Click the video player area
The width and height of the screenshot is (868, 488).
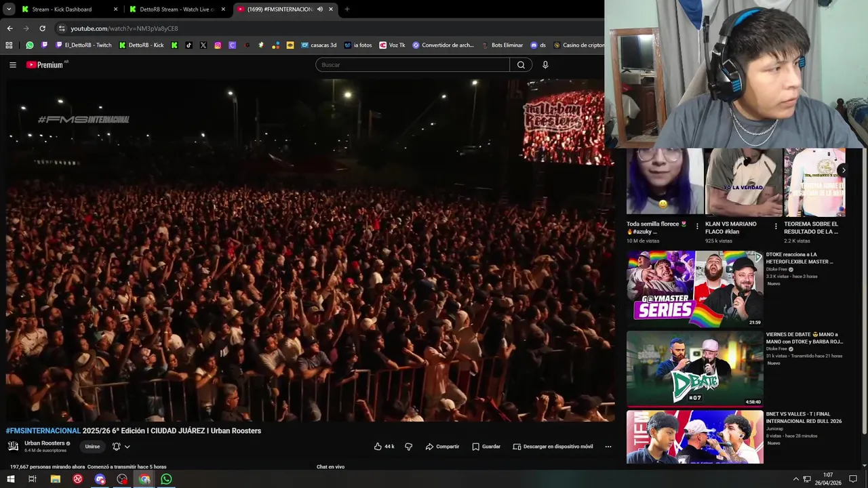tap(310, 251)
